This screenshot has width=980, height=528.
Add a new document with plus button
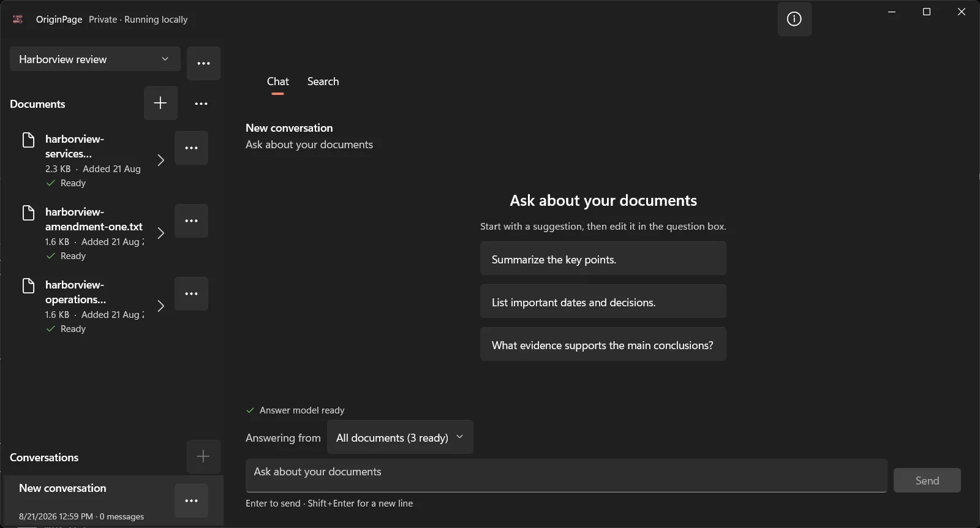160,103
